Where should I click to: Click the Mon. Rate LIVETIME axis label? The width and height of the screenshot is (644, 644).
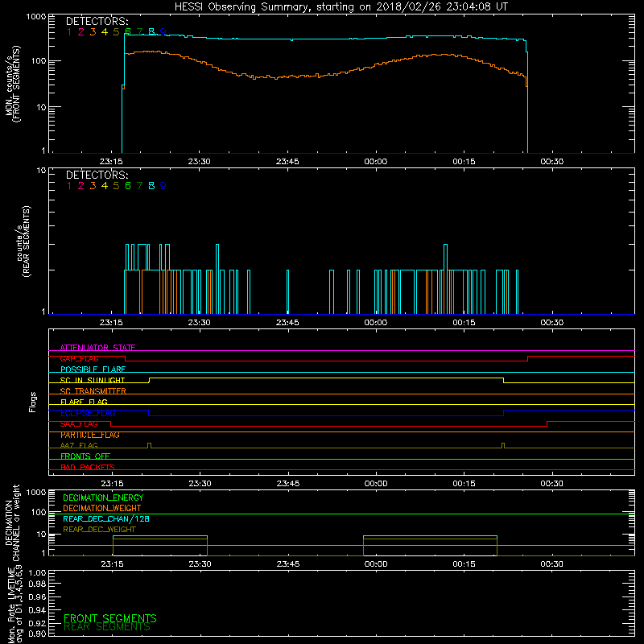point(15,604)
